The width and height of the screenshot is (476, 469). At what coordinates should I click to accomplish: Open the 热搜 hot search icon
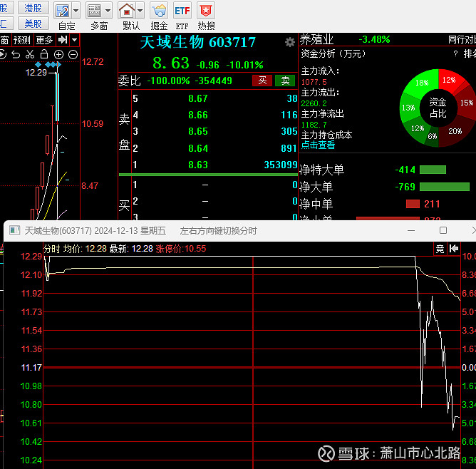(206, 11)
